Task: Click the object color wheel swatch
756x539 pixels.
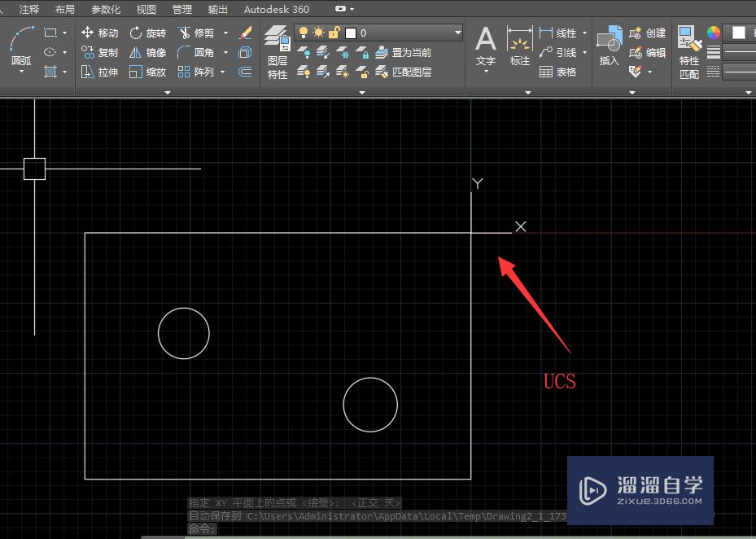Action: [714, 33]
